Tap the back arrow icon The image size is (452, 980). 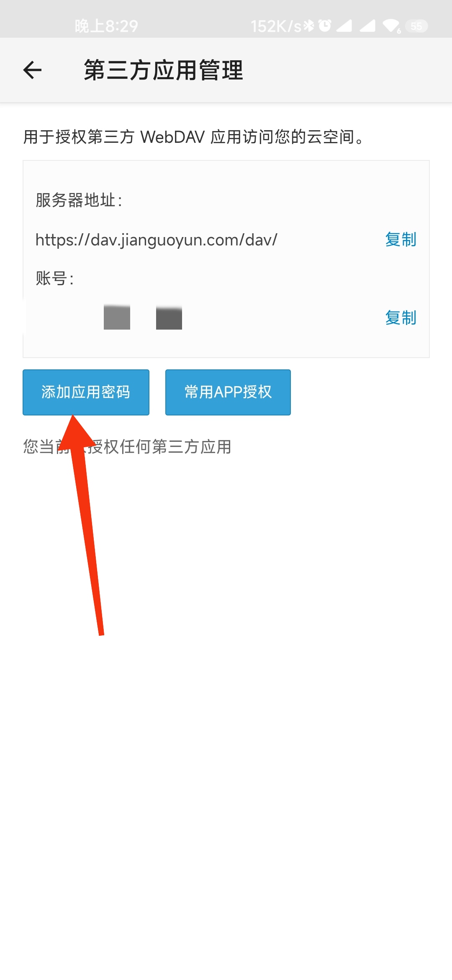(x=32, y=70)
